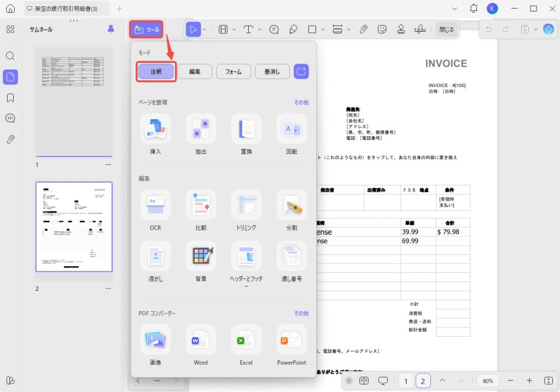
Task: Select the stamp tool
Action: 401,30
